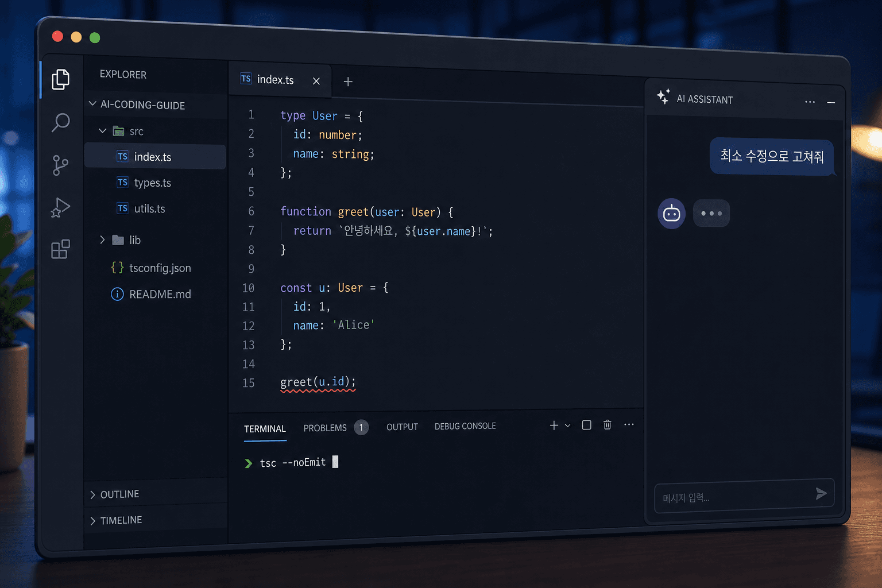The image size is (882, 588).
Task: Click the EXPLORER panel title
Action: (123, 75)
